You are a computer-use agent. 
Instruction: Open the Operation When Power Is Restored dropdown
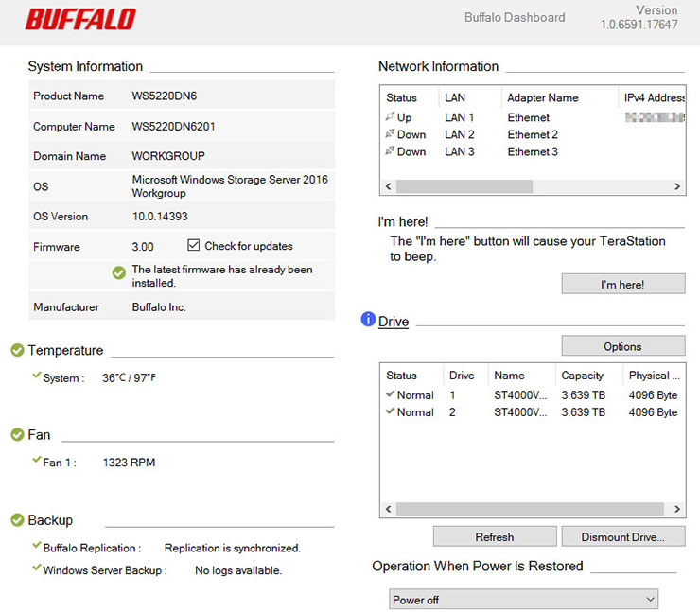coord(523,600)
